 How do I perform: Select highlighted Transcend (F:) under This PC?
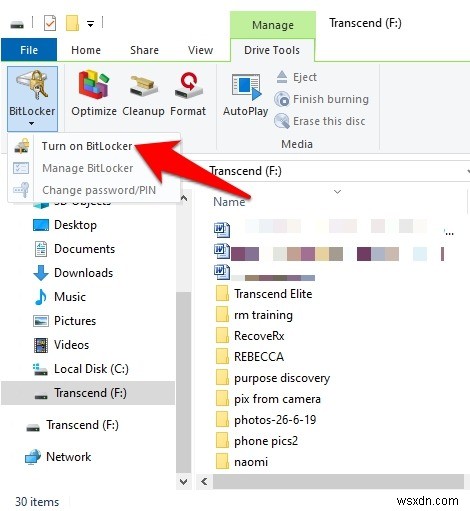[x=88, y=393]
